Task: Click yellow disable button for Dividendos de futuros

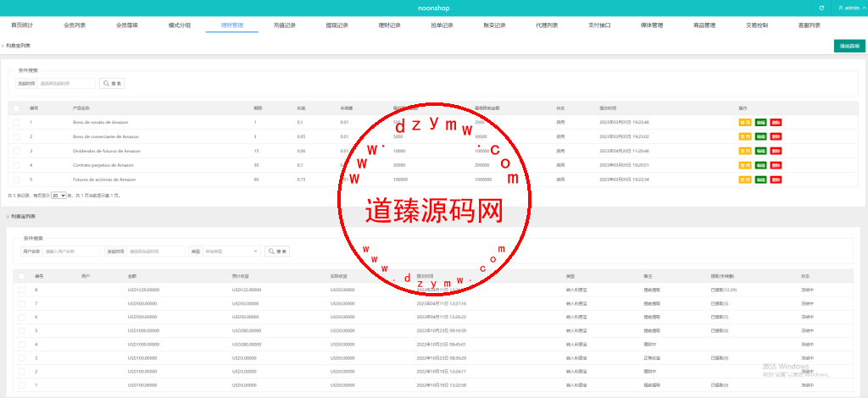Action: point(745,151)
